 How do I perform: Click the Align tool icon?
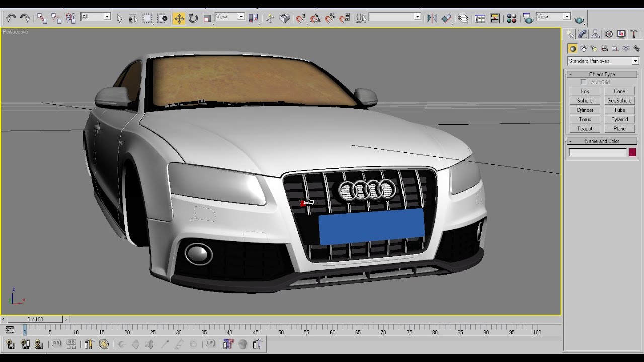point(446,18)
